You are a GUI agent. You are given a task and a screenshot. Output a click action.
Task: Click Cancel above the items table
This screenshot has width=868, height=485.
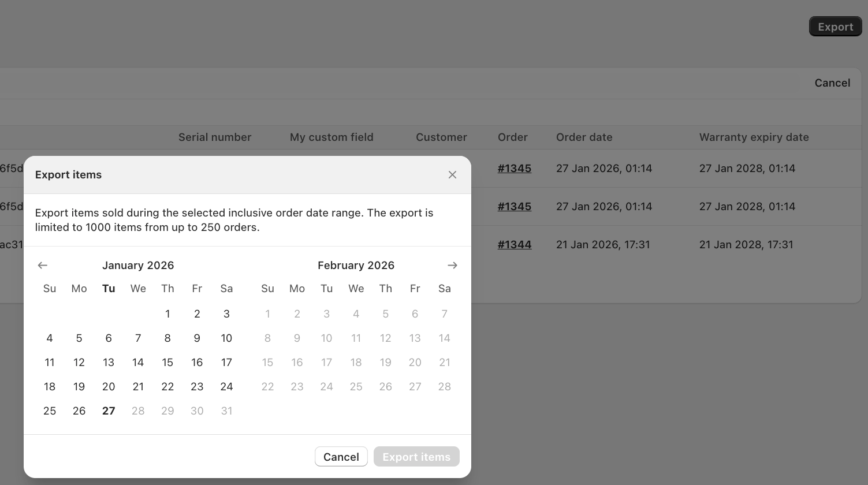coord(832,83)
